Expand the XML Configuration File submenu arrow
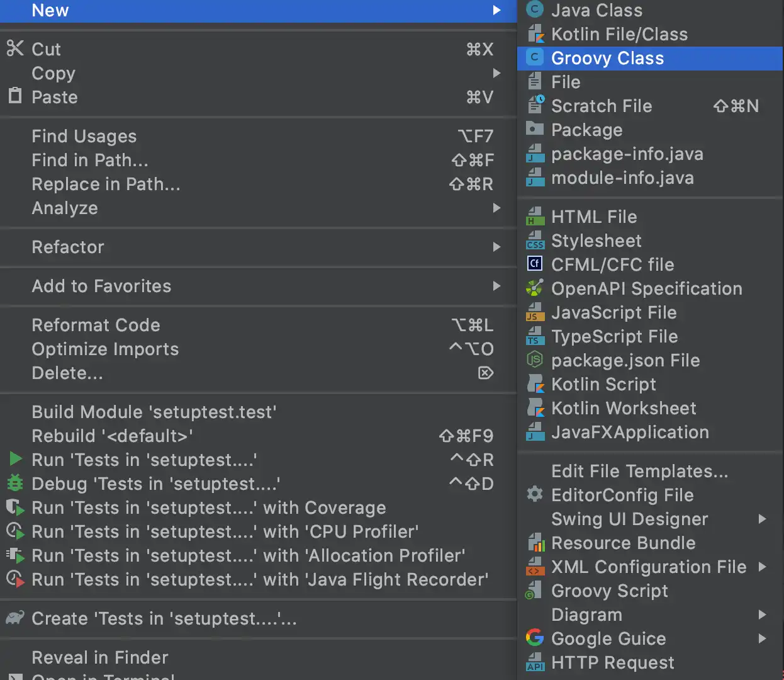784x680 pixels. point(762,567)
